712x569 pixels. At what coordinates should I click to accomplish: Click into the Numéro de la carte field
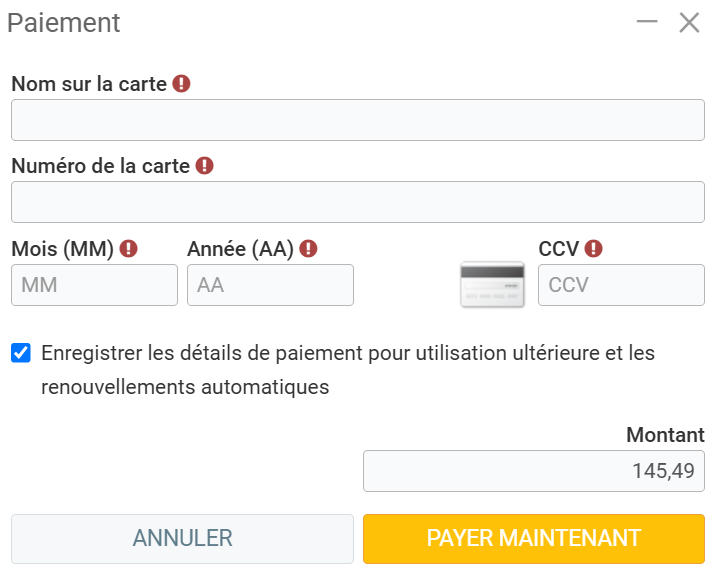(x=357, y=202)
